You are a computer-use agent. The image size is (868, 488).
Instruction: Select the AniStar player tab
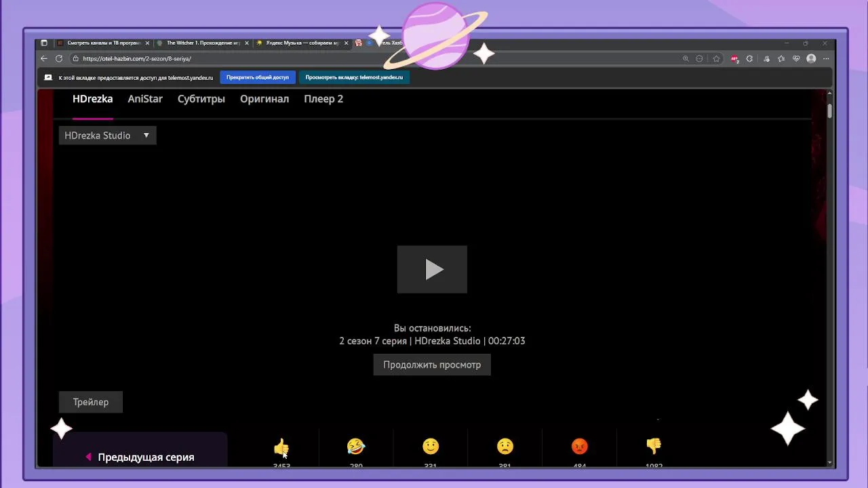pyautogui.click(x=145, y=99)
